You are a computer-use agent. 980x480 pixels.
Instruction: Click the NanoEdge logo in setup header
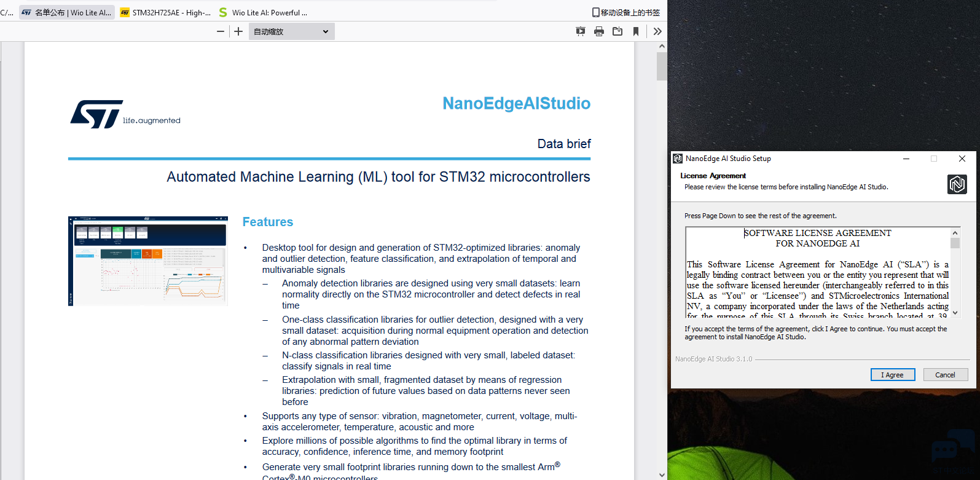click(957, 184)
